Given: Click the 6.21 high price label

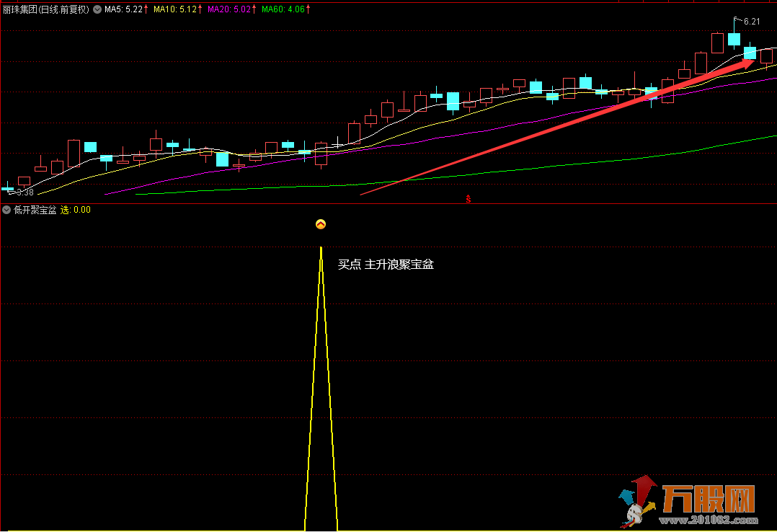Looking at the screenshot, I should coord(752,22).
